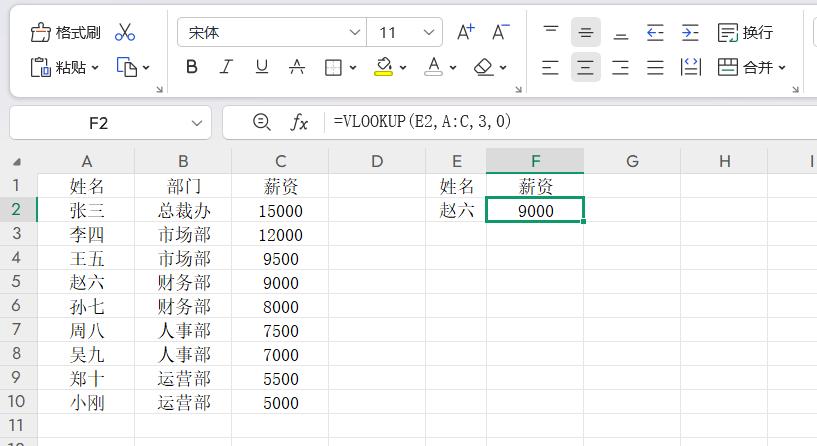Decrease font size with A- icon
The width and height of the screenshot is (817, 446).
pyautogui.click(x=503, y=32)
